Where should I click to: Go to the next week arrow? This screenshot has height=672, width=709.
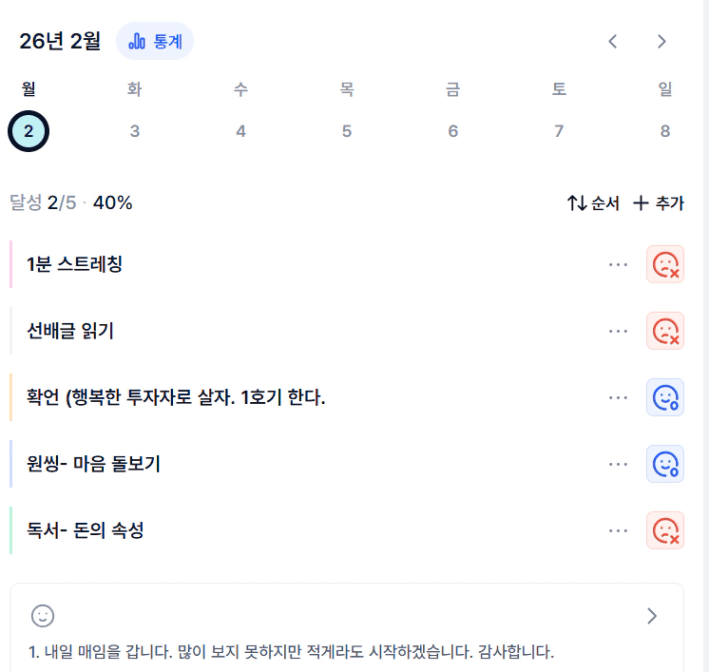661,42
